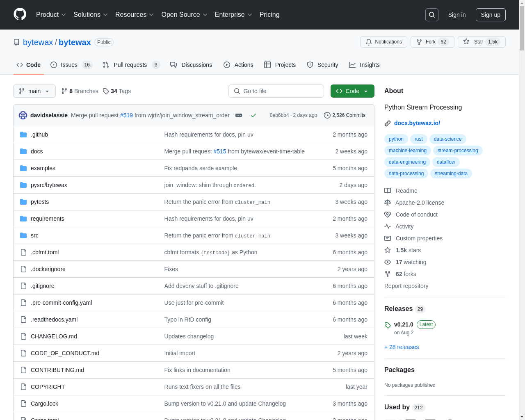Click the page vertical scrollbar

pyautogui.click(x=522, y=210)
